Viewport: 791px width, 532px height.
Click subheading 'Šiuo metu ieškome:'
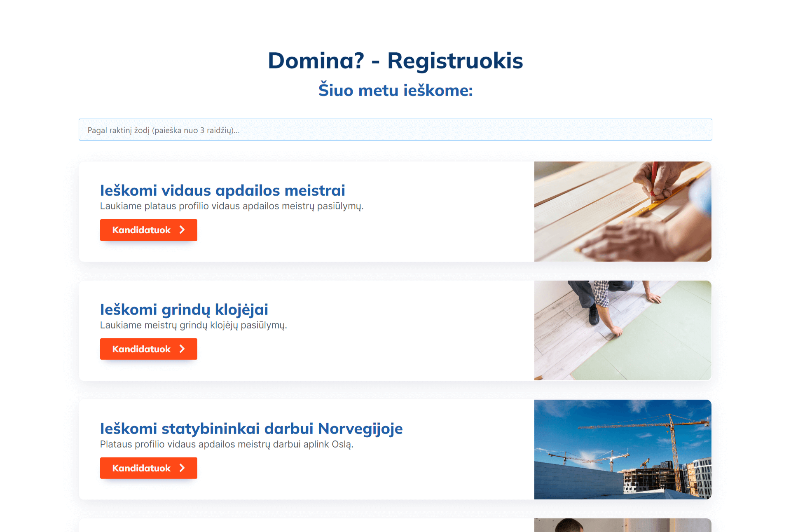tap(395, 90)
